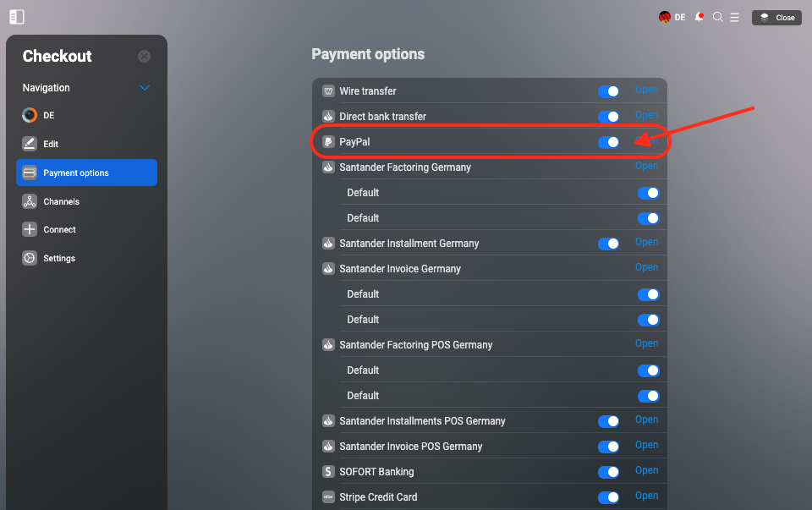Toggle Santander Installments POS Germany switch

pos(608,421)
